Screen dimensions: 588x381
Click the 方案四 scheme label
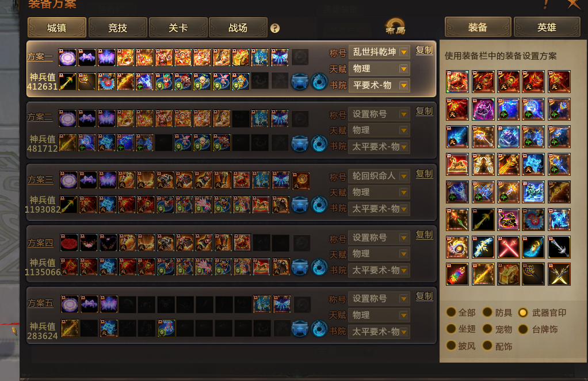click(x=40, y=243)
